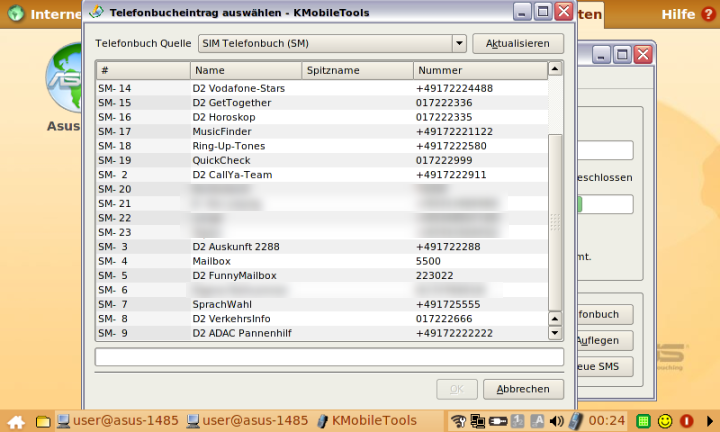This screenshot has width=720, height=432.
Task: Select the D2 Vodafone-Stars entry
Action: pos(322,88)
